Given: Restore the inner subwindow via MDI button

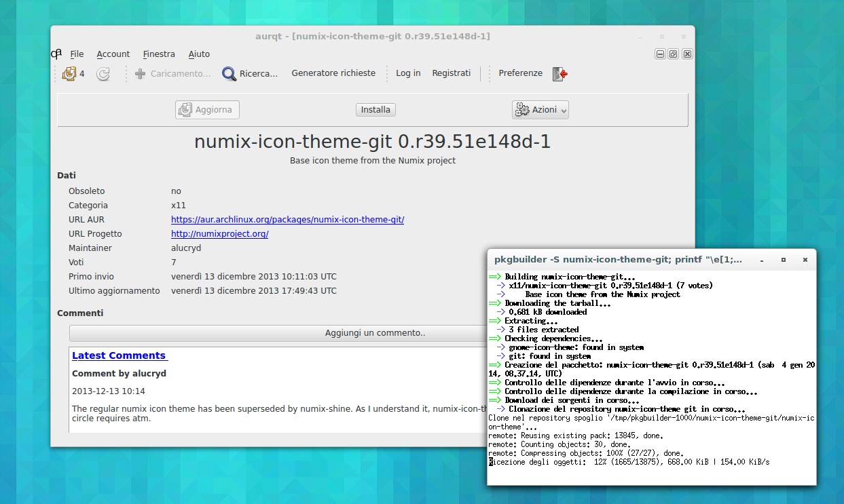Looking at the screenshot, I should [x=674, y=54].
